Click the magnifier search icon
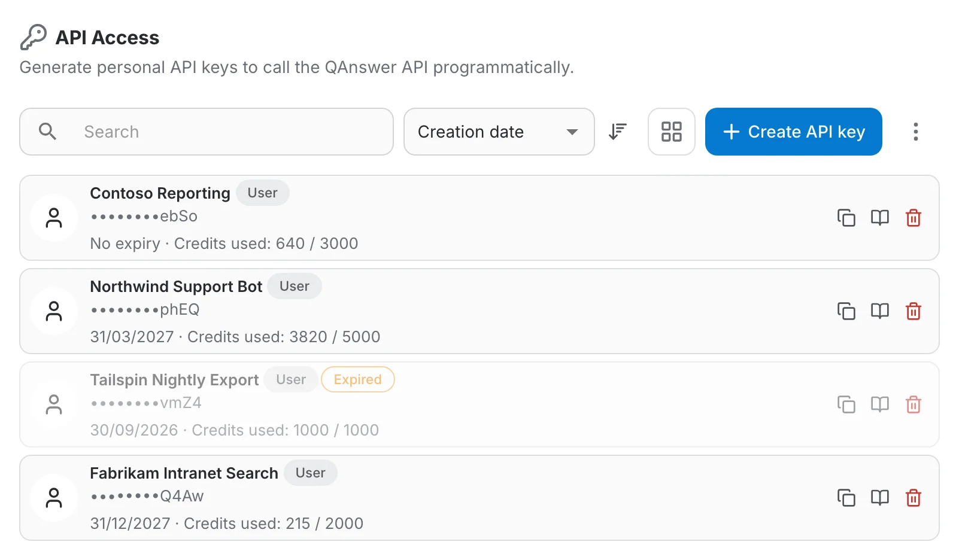Screen dimensions: 959x560 [47, 132]
